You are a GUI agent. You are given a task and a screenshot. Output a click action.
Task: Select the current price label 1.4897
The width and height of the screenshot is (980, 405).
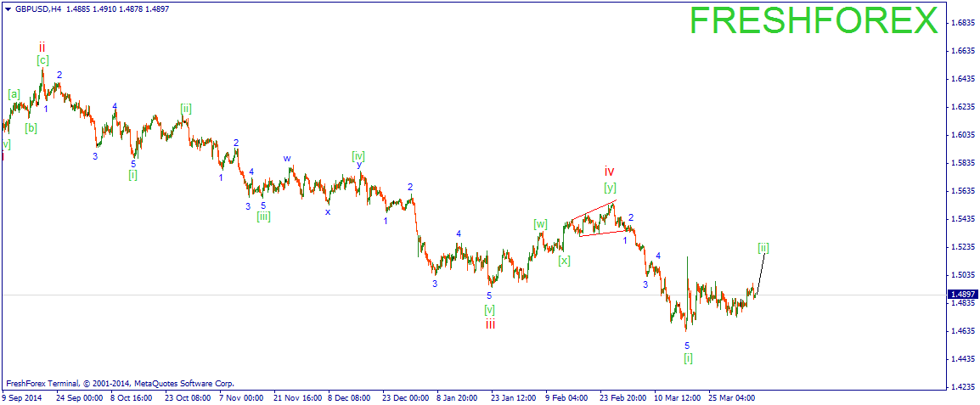pos(961,294)
